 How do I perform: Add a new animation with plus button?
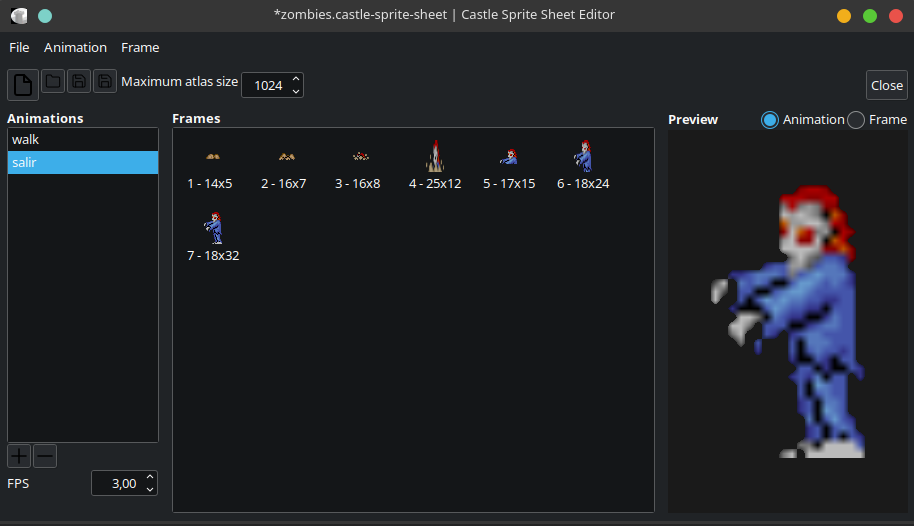tap(19, 457)
